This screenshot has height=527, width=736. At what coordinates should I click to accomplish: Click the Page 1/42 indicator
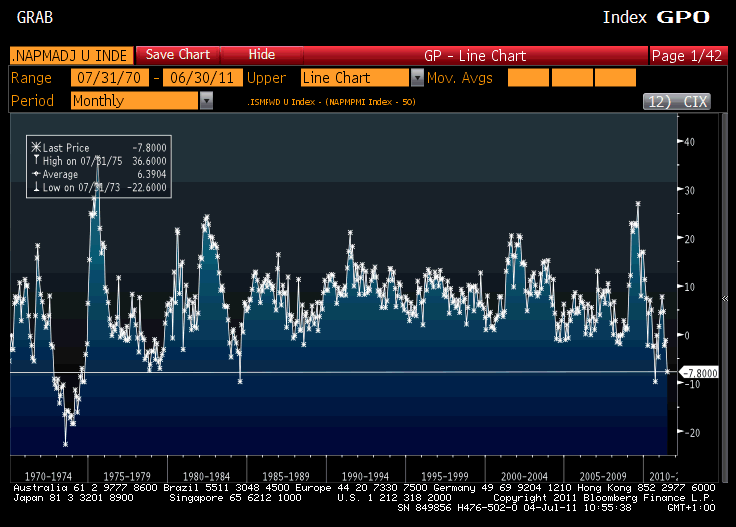688,55
